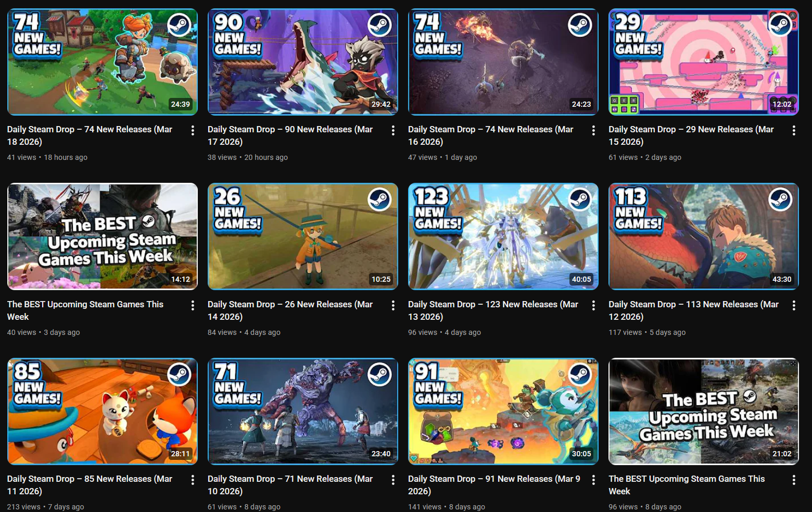Open the action menu for 90 New Releases video

click(x=393, y=131)
